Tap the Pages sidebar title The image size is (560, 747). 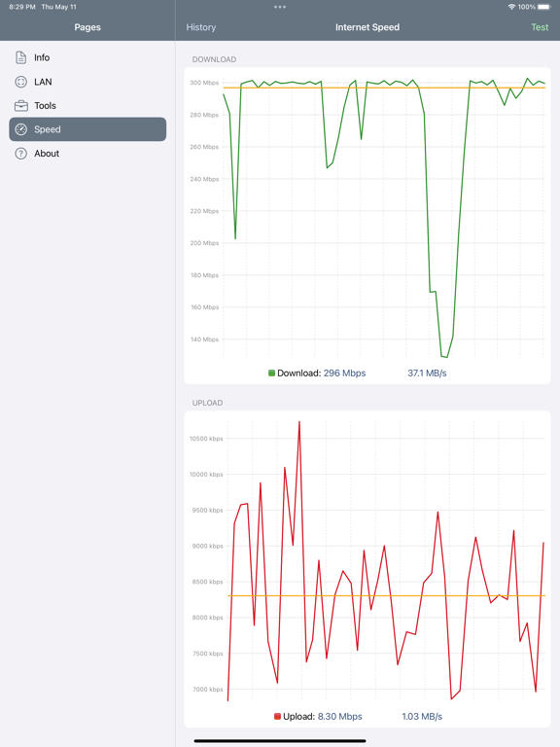click(87, 27)
